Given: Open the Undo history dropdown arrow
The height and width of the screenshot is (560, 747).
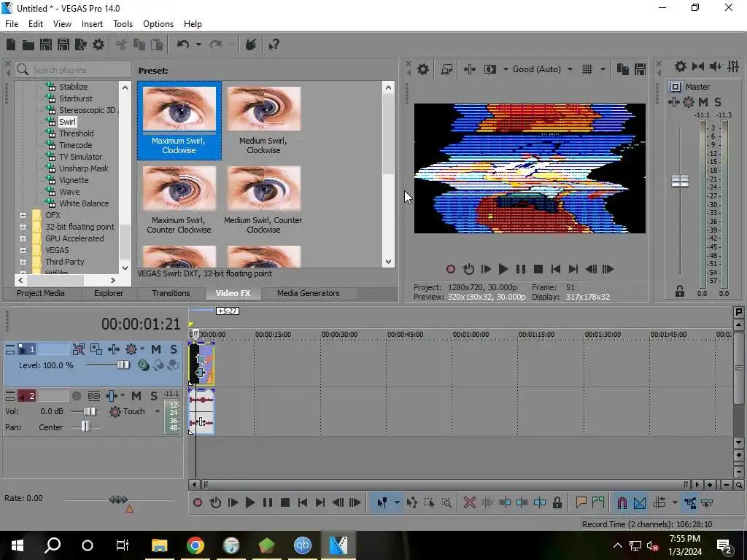Looking at the screenshot, I should coord(198,44).
